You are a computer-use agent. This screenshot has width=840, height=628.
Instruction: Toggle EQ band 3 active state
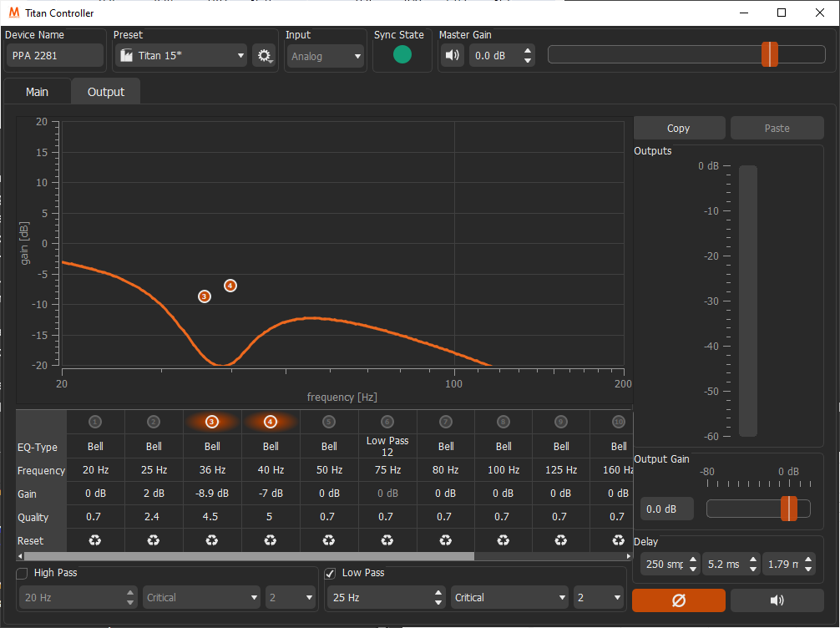pyautogui.click(x=212, y=422)
